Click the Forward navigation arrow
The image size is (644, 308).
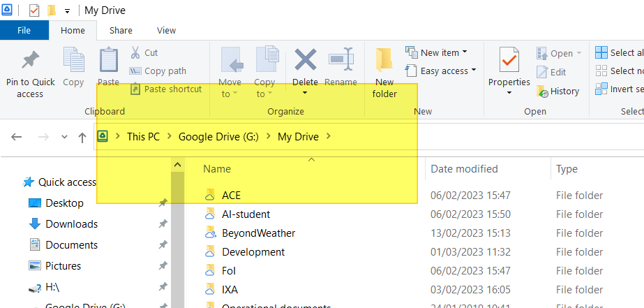coord(43,136)
